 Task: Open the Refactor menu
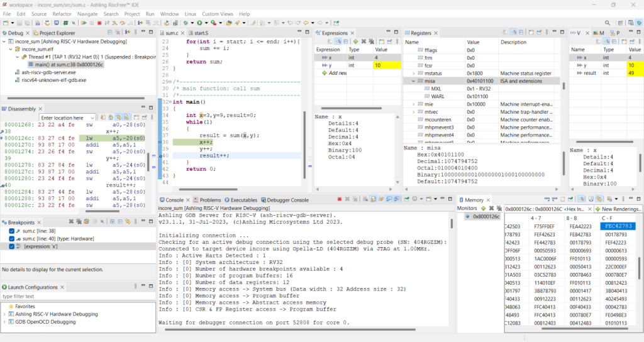62,14
